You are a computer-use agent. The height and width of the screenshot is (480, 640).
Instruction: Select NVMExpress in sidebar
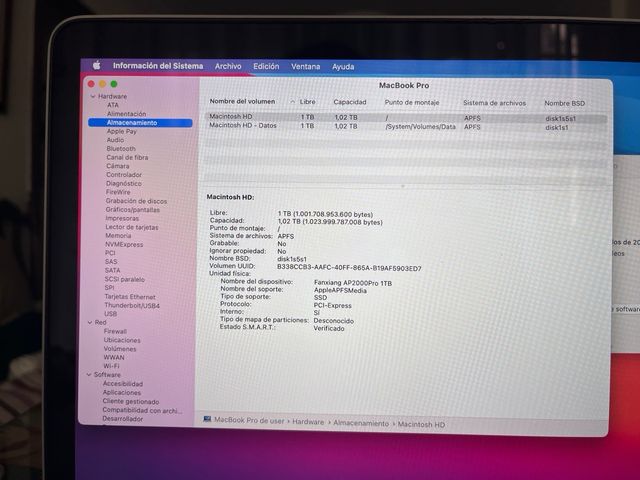[x=124, y=244]
